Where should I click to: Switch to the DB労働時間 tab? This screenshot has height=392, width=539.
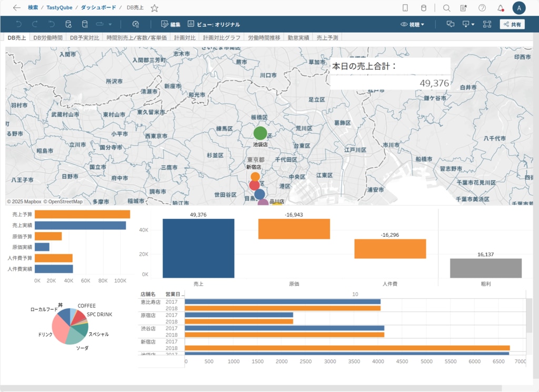pyautogui.click(x=48, y=38)
